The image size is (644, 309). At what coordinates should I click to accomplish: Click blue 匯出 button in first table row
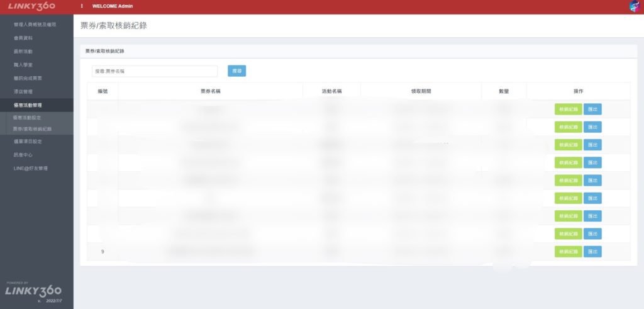(592, 109)
